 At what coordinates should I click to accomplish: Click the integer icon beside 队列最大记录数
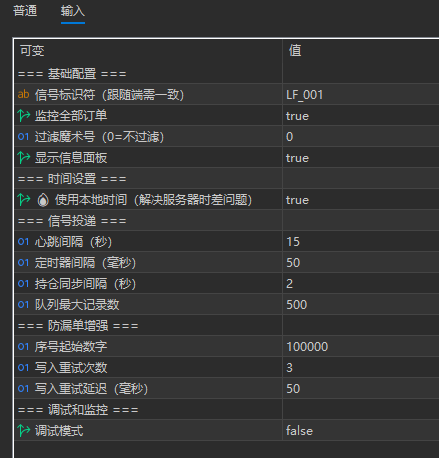23,305
